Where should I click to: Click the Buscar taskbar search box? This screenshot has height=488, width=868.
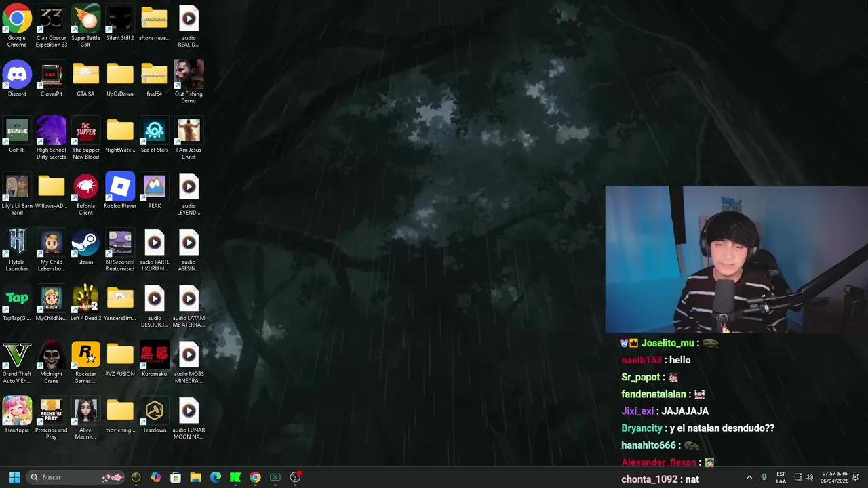click(x=76, y=477)
